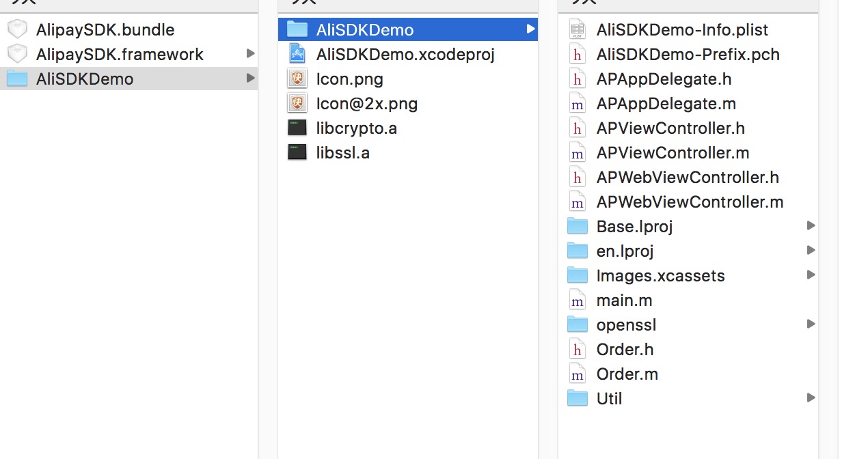Select the Order.m file name
868x459 pixels.
627,374
